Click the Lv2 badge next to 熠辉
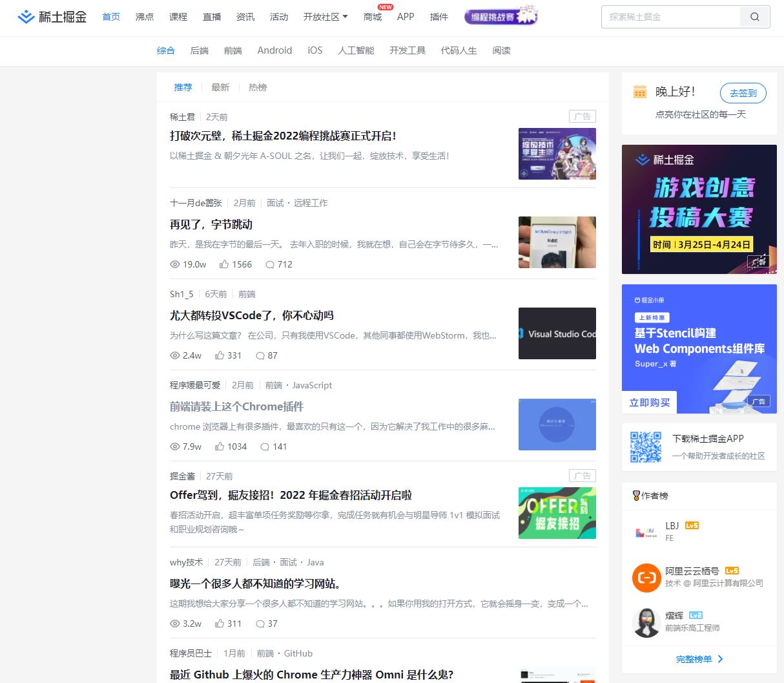 click(x=696, y=615)
